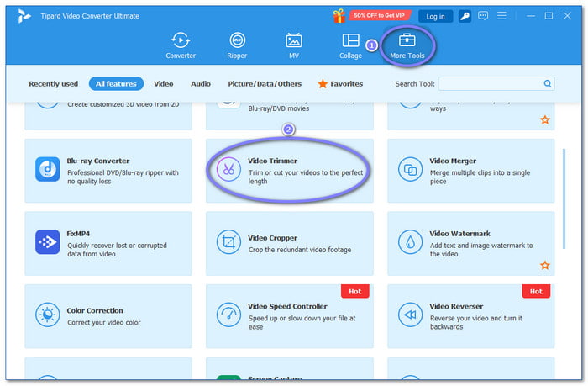Filter by Picture/Data/Others category
Screen dimensions: 588x386
[265, 84]
